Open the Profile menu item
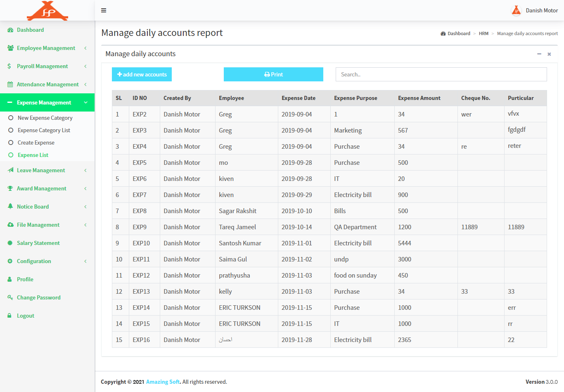Image resolution: width=564 pixels, height=392 pixels. tap(25, 279)
